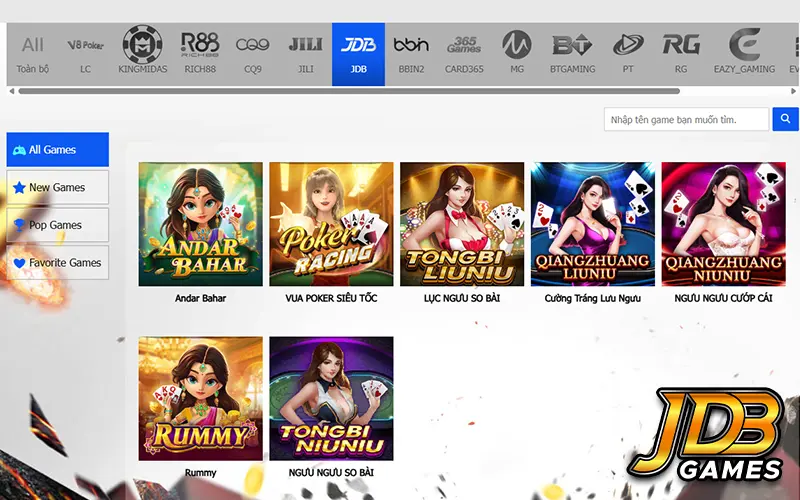
Task: Click the 'NGƯU NGƯU SO BÀI' title
Action: [x=331, y=473]
